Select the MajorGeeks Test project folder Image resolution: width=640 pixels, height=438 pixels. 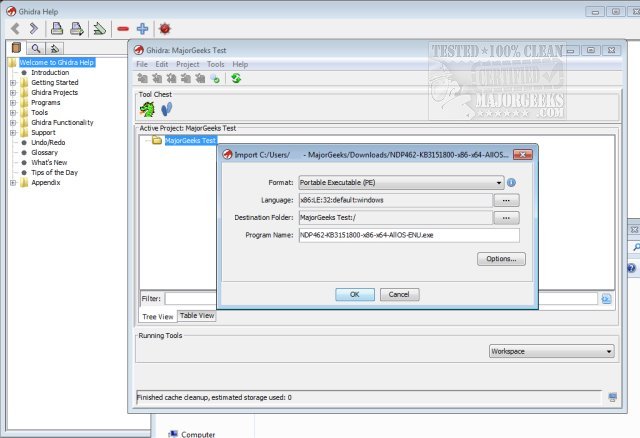[x=190, y=140]
